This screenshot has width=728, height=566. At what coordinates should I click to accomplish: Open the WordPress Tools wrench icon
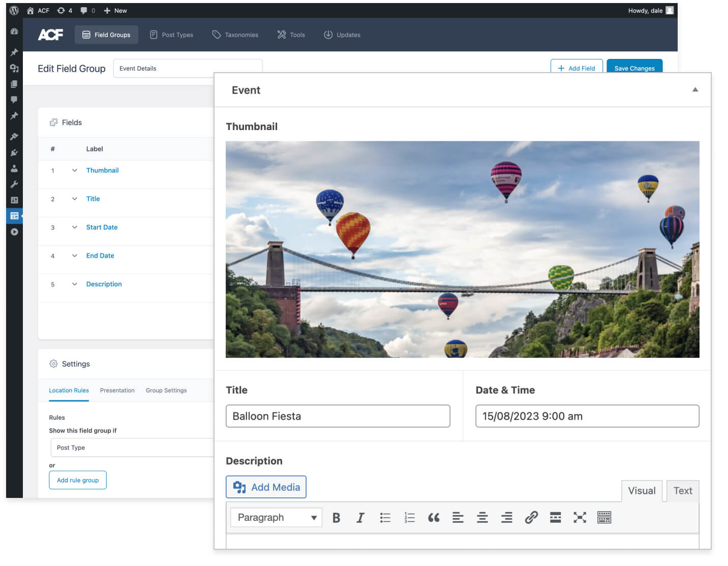point(14,184)
